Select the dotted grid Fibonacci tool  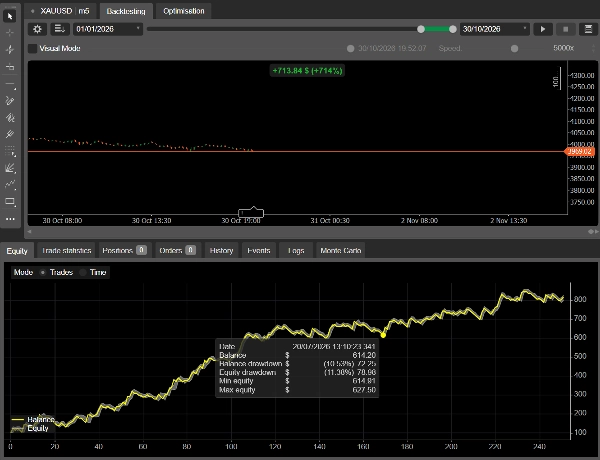[x=10, y=151]
